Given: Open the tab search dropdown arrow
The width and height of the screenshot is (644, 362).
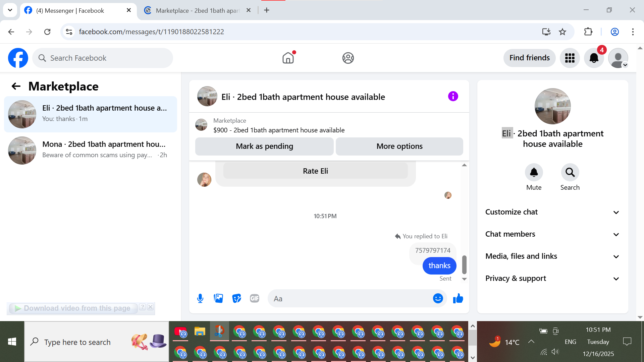Looking at the screenshot, I should [10, 10].
